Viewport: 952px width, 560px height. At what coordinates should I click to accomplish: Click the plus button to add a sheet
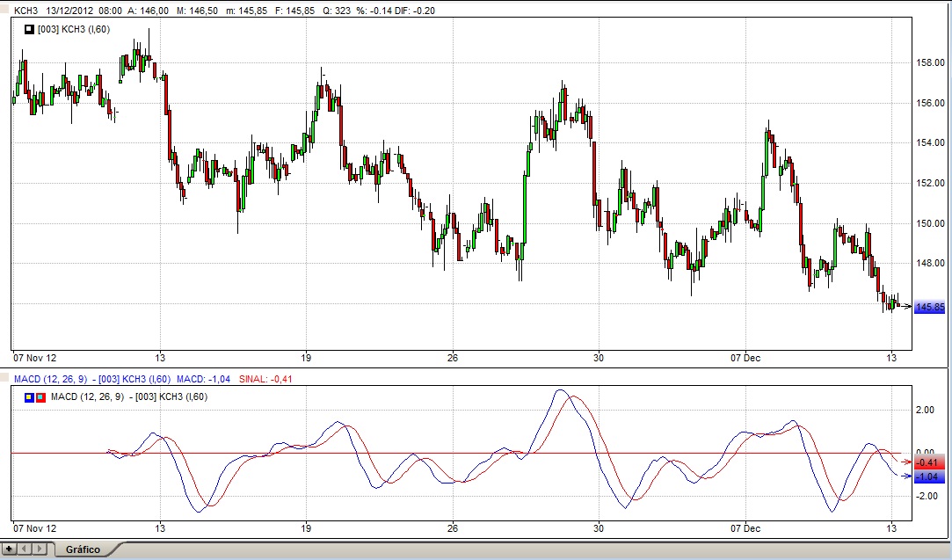coord(9,549)
